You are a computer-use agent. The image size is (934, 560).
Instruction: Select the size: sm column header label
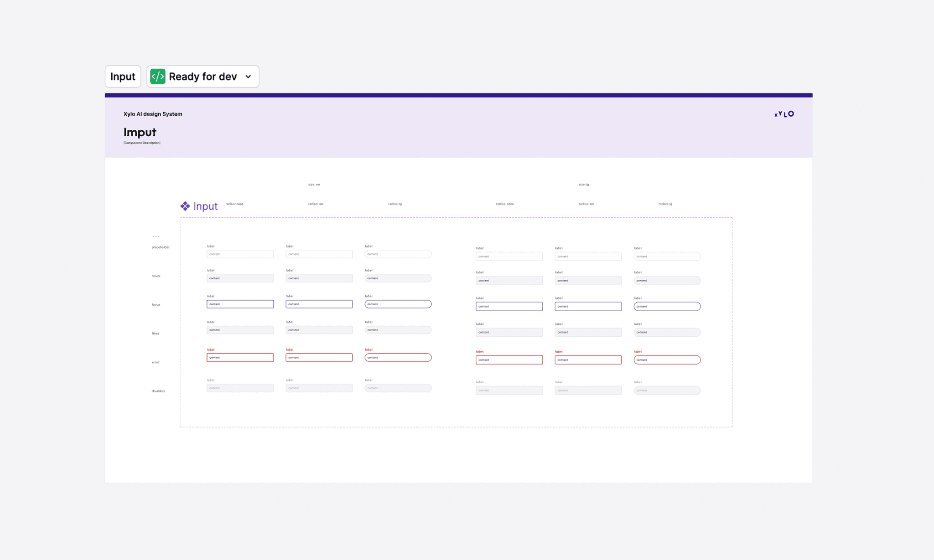(314, 185)
